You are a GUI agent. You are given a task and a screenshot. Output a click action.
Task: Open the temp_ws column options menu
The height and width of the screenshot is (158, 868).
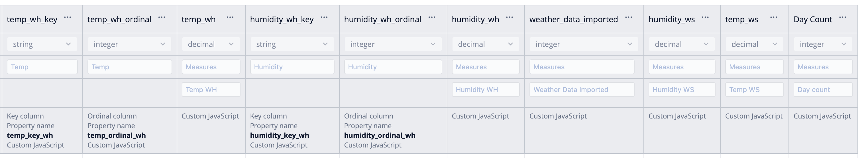click(774, 18)
